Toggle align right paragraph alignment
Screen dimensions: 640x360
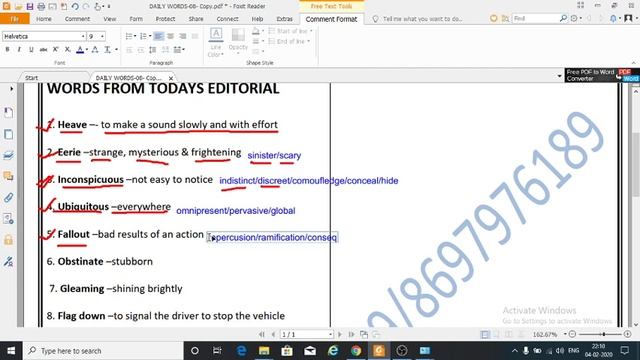coord(183,36)
